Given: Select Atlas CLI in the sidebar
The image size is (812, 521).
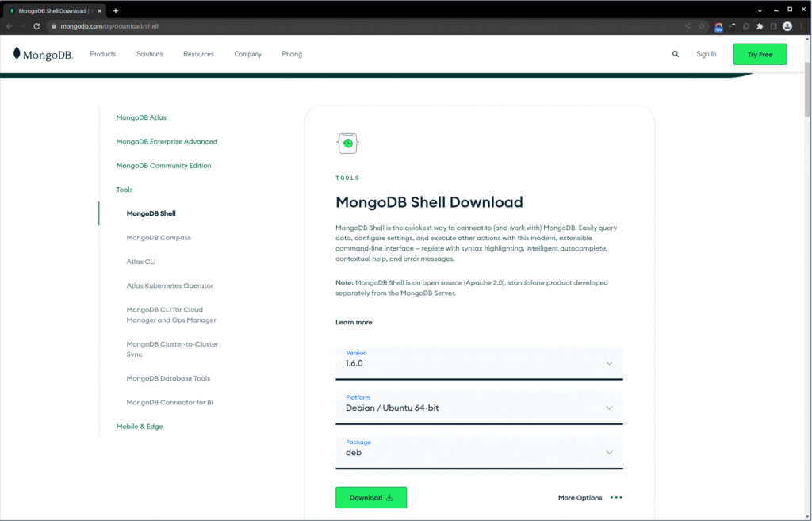Looking at the screenshot, I should click(141, 262).
